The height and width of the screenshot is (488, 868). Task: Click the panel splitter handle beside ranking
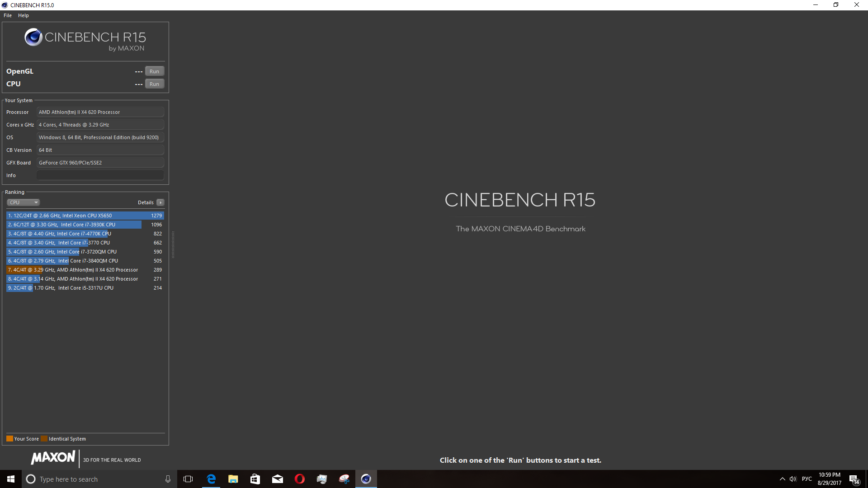pyautogui.click(x=173, y=244)
